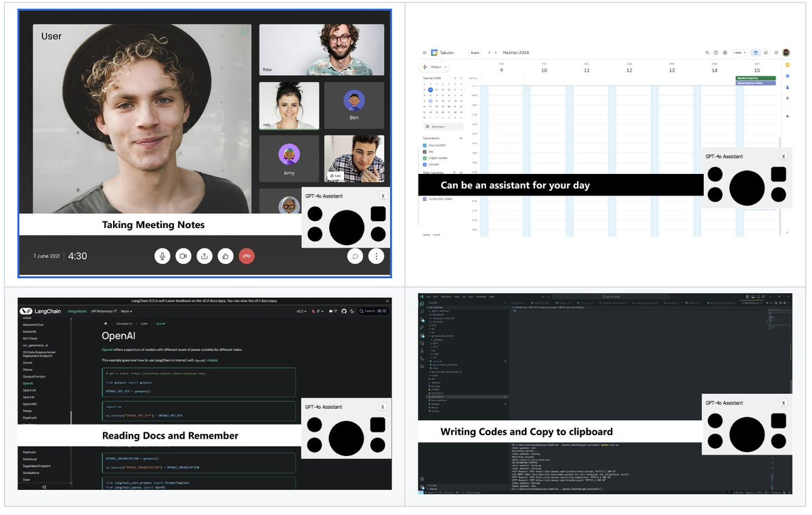Toggle dark mode moon icon in LangChain
Image resolution: width=812 pixels, height=515 pixels.
pyautogui.click(x=352, y=311)
